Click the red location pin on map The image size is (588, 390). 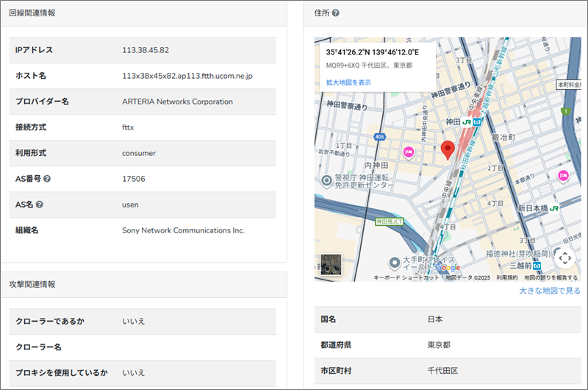coord(448,150)
